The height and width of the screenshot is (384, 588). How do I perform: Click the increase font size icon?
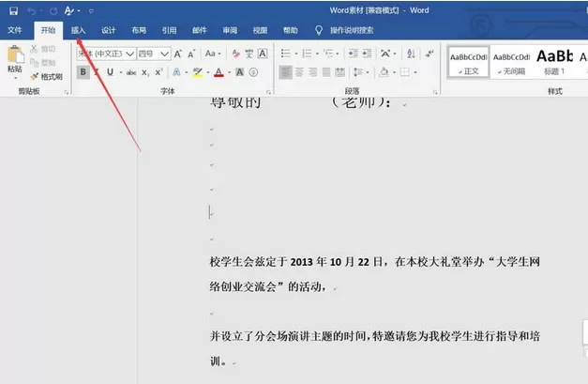tap(178, 54)
